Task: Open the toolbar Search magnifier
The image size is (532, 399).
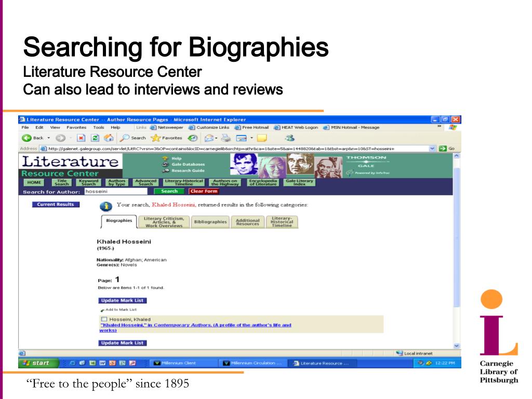Action: coord(125,138)
